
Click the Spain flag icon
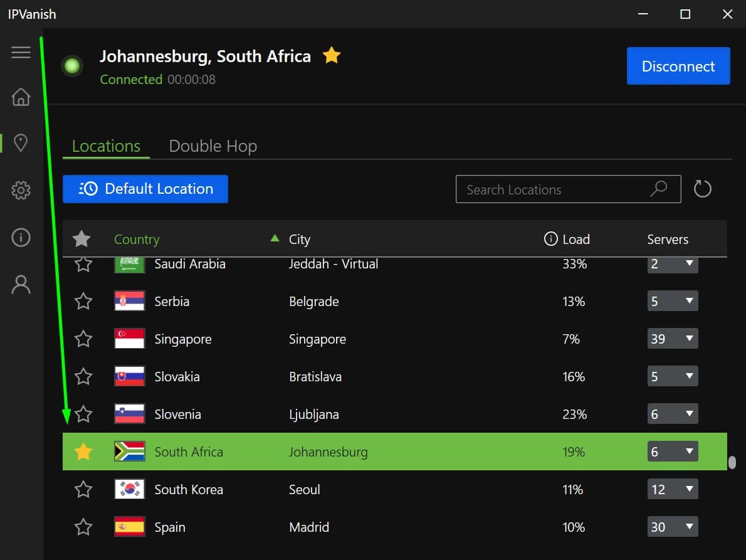coord(129,527)
